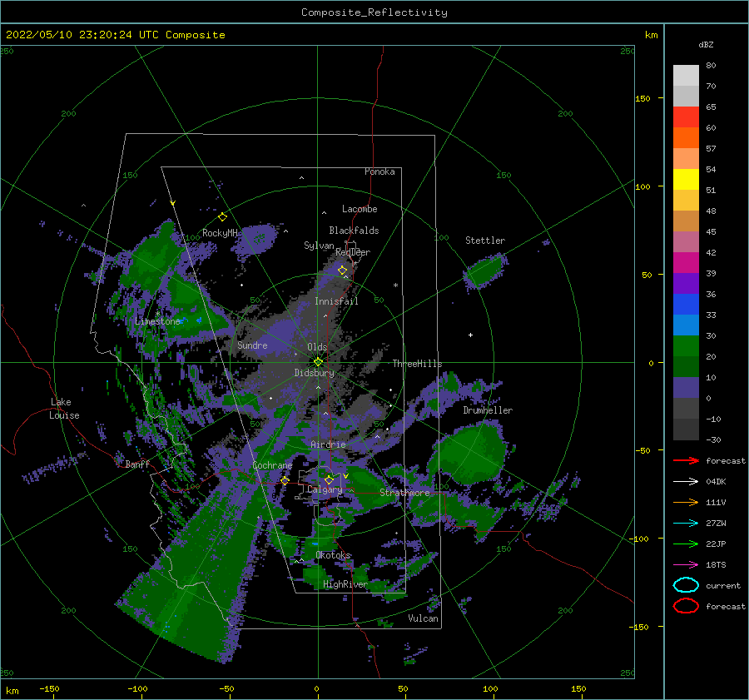Click the yellow diamond marker near RockyMH
The width and height of the screenshot is (749, 700).
(222, 217)
